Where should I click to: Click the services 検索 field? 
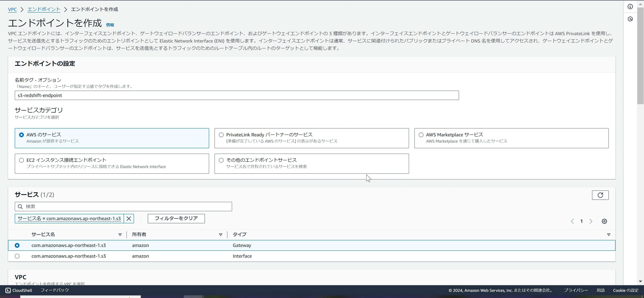click(123, 207)
